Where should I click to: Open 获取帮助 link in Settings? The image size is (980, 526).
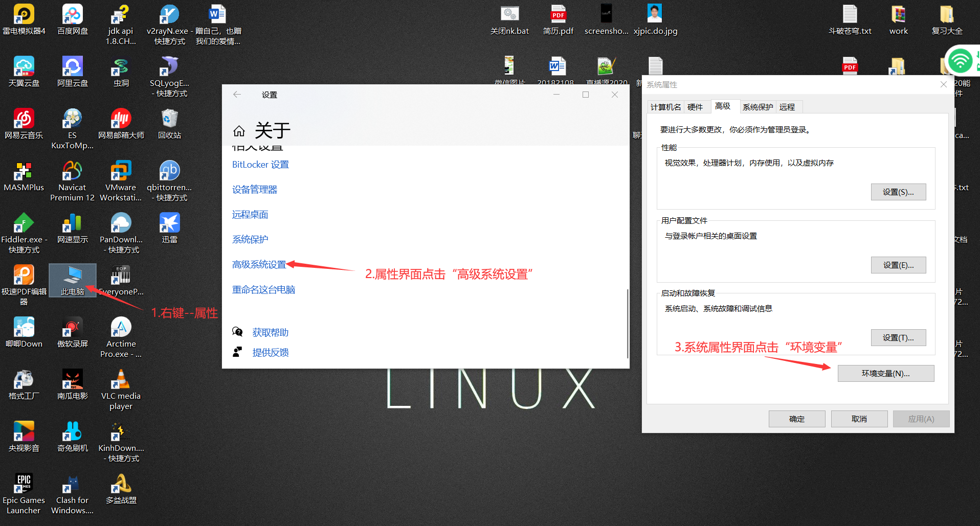click(x=271, y=333)
